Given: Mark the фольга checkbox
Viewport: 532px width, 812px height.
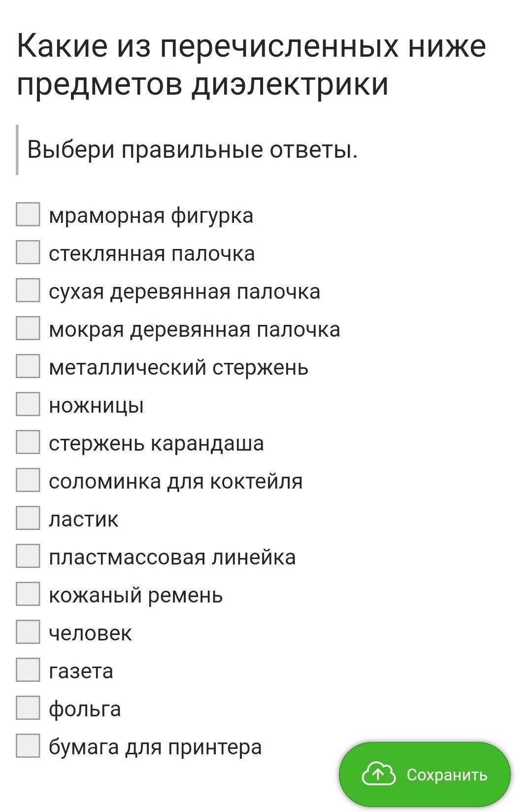Looking at the screenshot, I should tap(28, 707).
